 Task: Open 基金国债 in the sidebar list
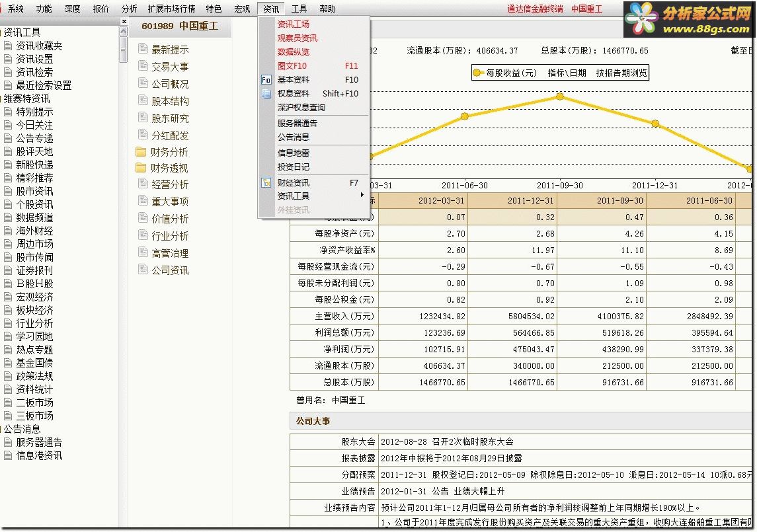click(34, 363)
